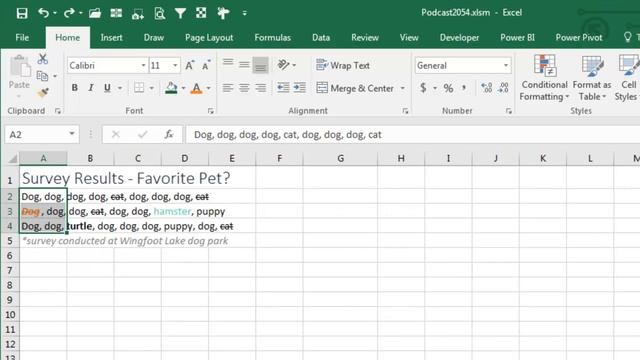Click the Wrap Text button
This screenshot has width=640, height=360.
click(x=343, y=65)
